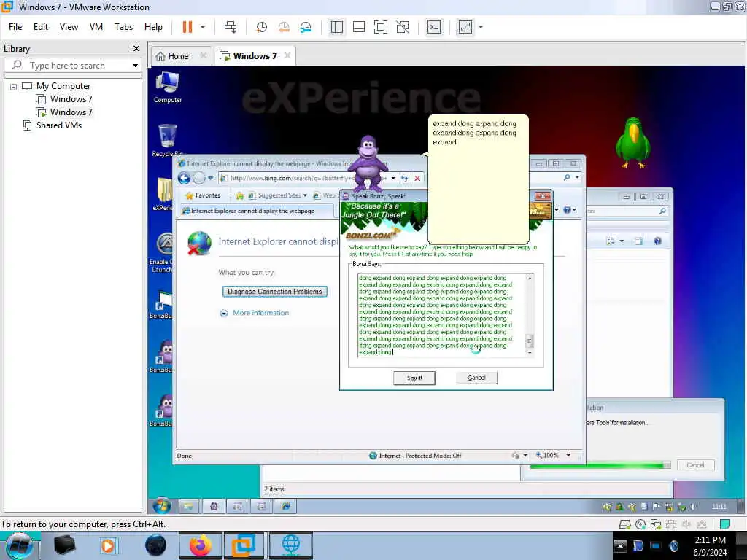Viewport: 747px width, 560px height.
Task: Open the console view icon
Action: pyautogui.click(x=434, y=27)
